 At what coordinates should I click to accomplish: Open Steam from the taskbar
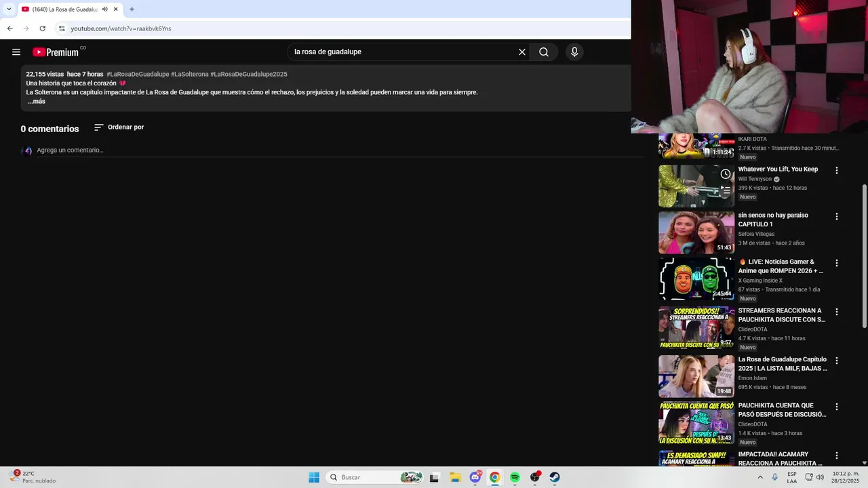click(x=555, y=477)
